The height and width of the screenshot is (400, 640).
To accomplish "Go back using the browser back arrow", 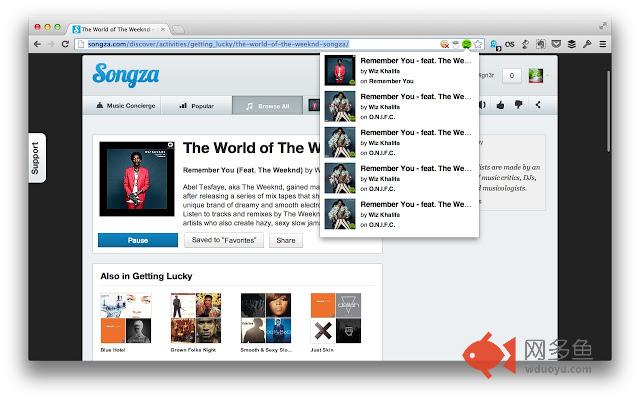I will 38,44.
